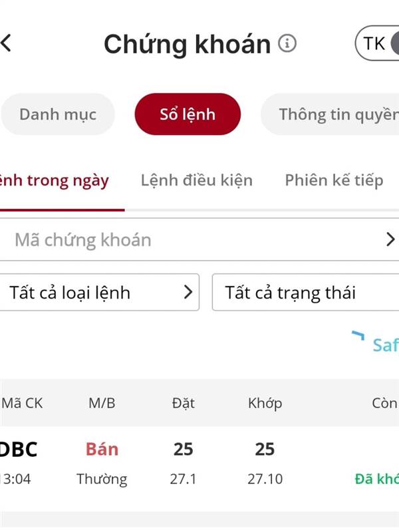
Task: Focus the Mã chứng khoán search field
Action: click(199, 239)
